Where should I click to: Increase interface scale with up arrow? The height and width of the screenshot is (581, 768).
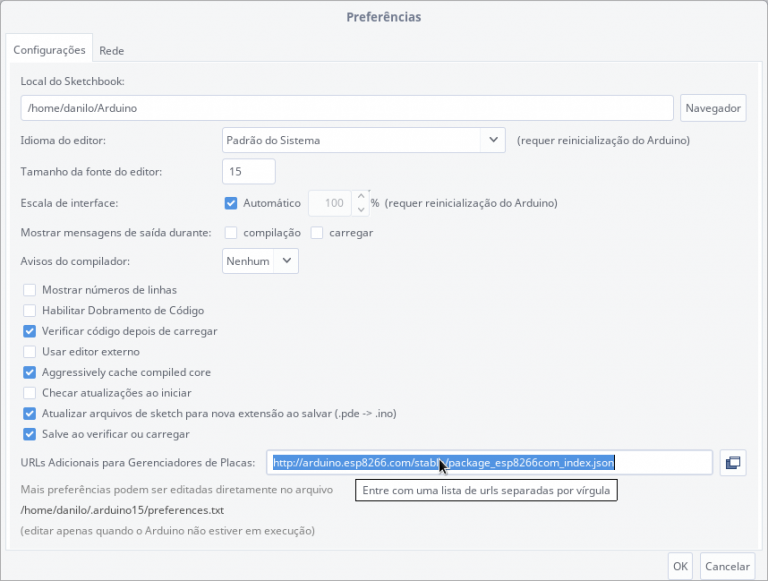(x=361, y=196)
